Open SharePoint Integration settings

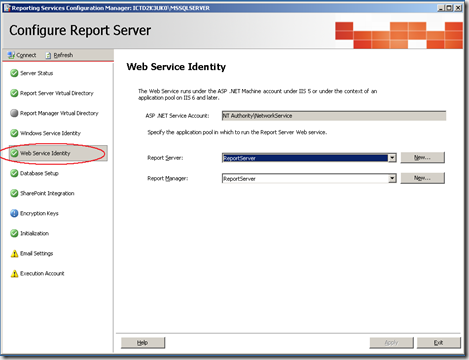(47, 193)
